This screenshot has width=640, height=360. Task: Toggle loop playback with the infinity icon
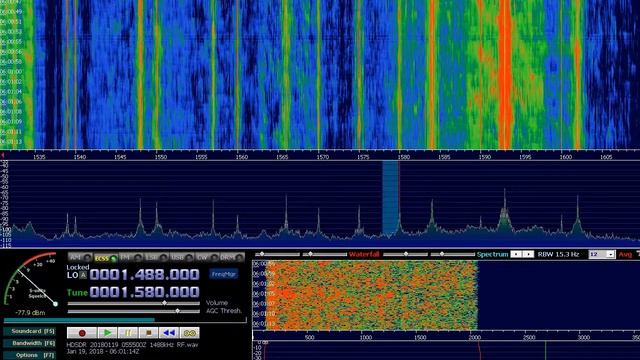click(190, 333)
